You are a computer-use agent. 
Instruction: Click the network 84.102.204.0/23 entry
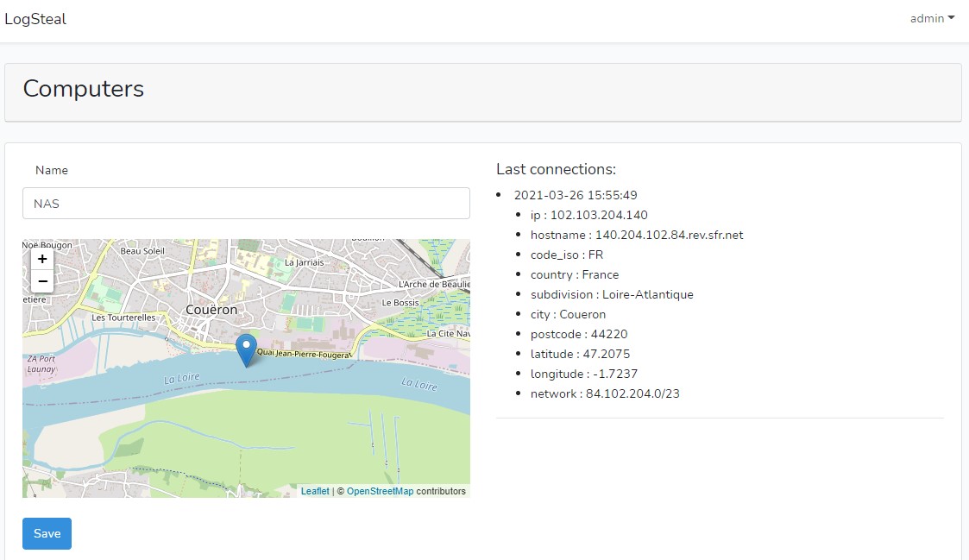[x=605, y=393]
